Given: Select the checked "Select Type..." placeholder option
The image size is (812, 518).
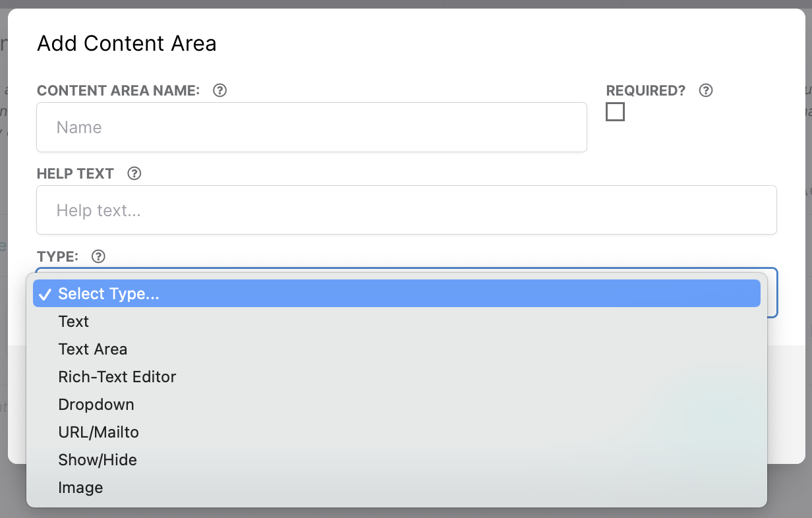Looking at the screenshot, I should [x=109, y=294].
